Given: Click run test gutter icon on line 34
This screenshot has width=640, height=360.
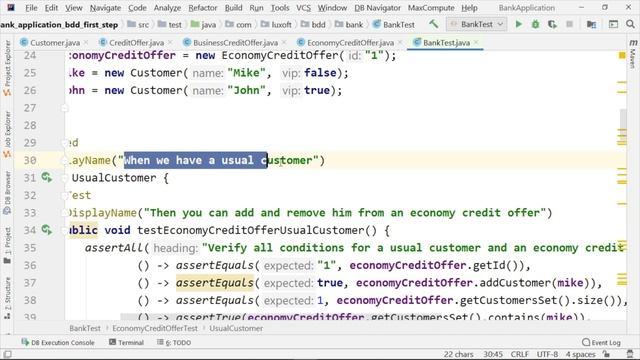Looking at the screenshot, I should (x=47, y=230).
